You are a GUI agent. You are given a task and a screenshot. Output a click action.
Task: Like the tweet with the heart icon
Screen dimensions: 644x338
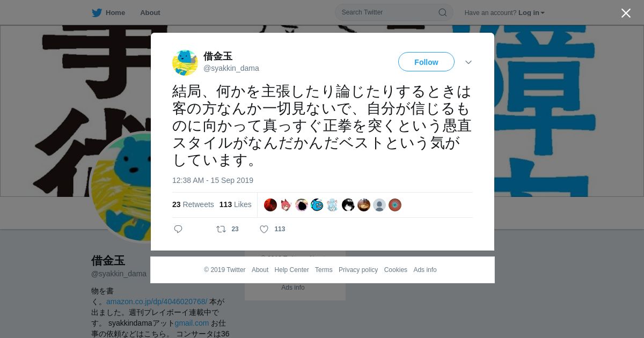click(264, 229)
